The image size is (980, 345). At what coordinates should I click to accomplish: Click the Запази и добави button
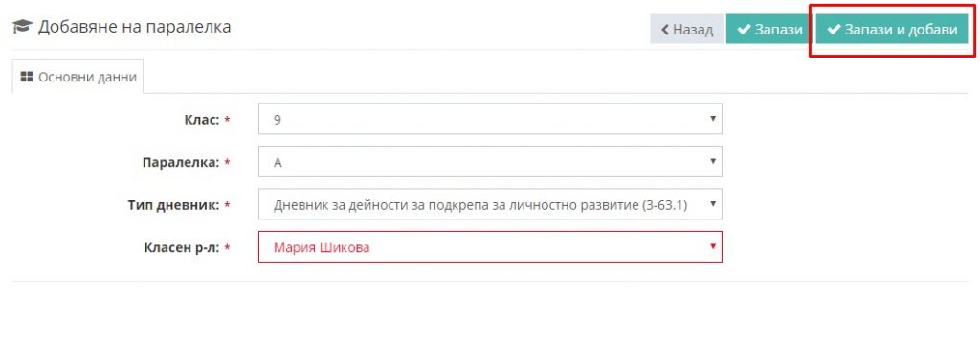click(x=892, y=30)
